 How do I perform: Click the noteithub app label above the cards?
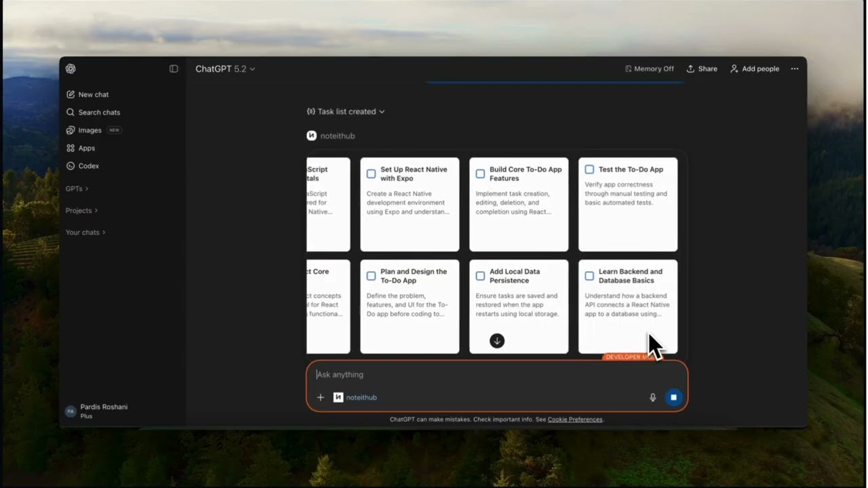click(337, 136)
